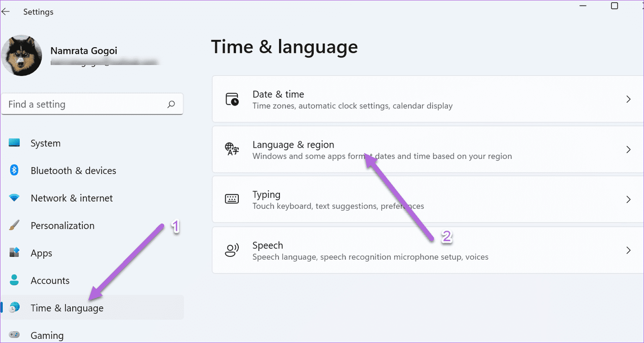Click the Speech person-speaking icon
This screenshot has height=343, width=644.
pyautogui.click(x=232, y=250)
